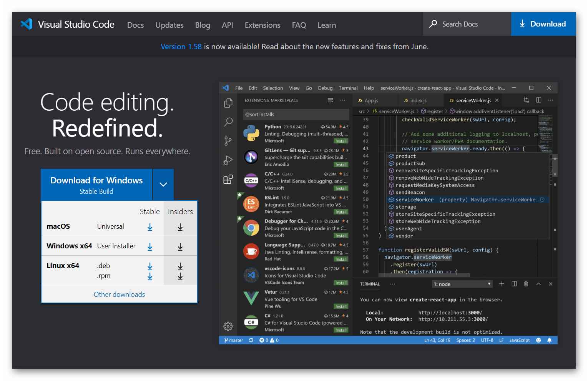Click the JavaScript language mode in status bar
588x381 pixels.
520,340
